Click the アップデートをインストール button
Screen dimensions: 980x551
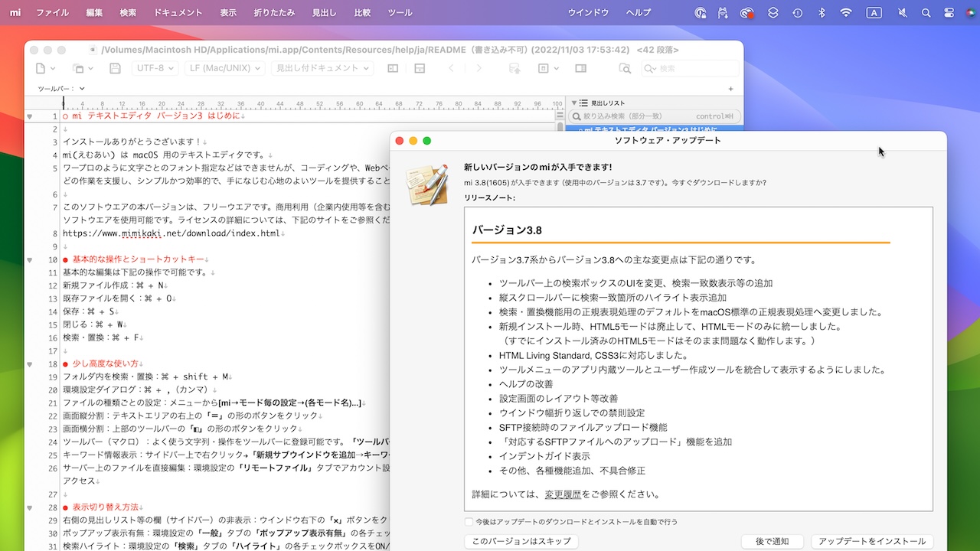pos(872,541)
